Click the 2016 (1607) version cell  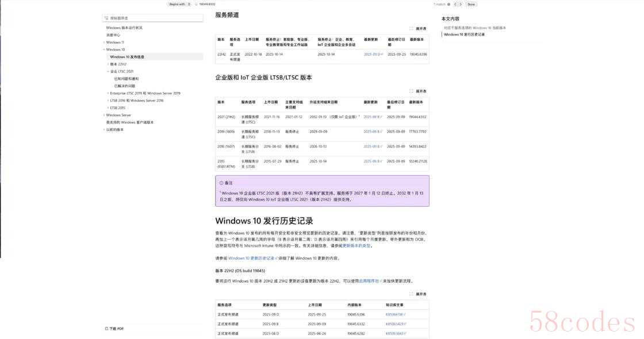click(226, 147)
